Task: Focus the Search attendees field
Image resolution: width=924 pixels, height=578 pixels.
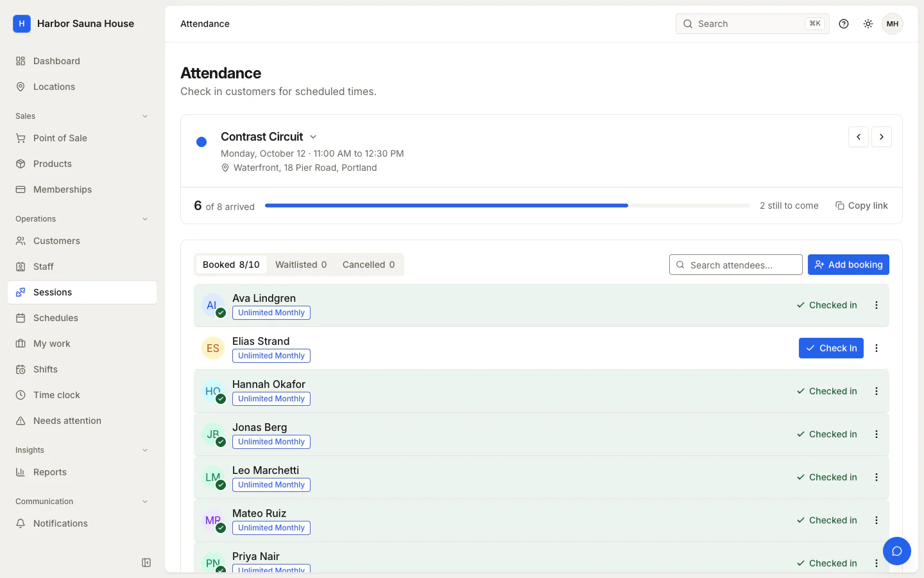Action: [736, 265]
